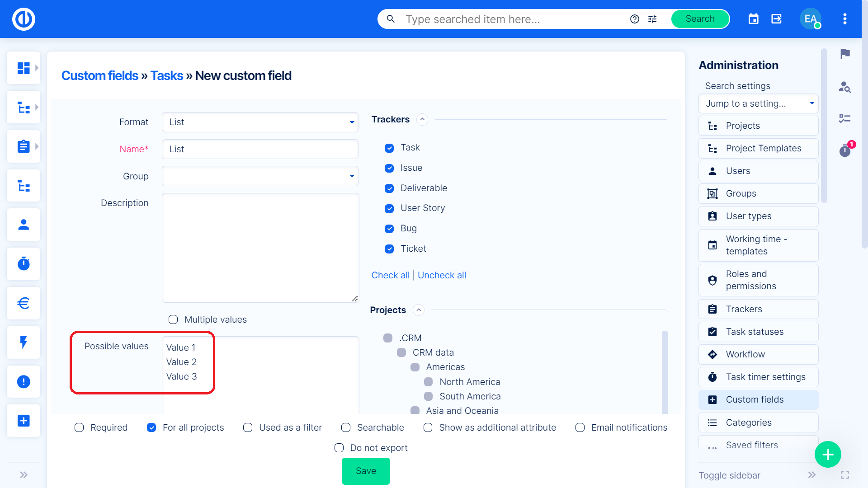The width and height of the screenshot is (868, 488).
Task: Open search help question icon
Action: tap(635, 19)
